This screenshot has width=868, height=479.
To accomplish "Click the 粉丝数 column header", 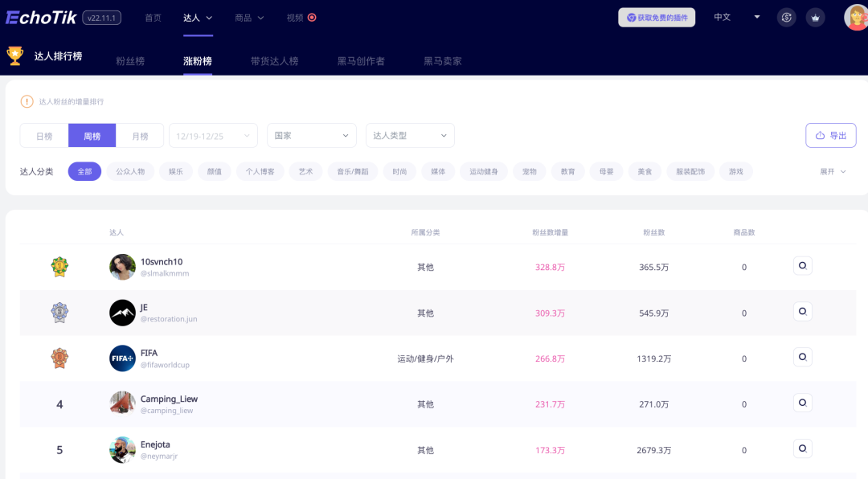I will click(653, 232).
